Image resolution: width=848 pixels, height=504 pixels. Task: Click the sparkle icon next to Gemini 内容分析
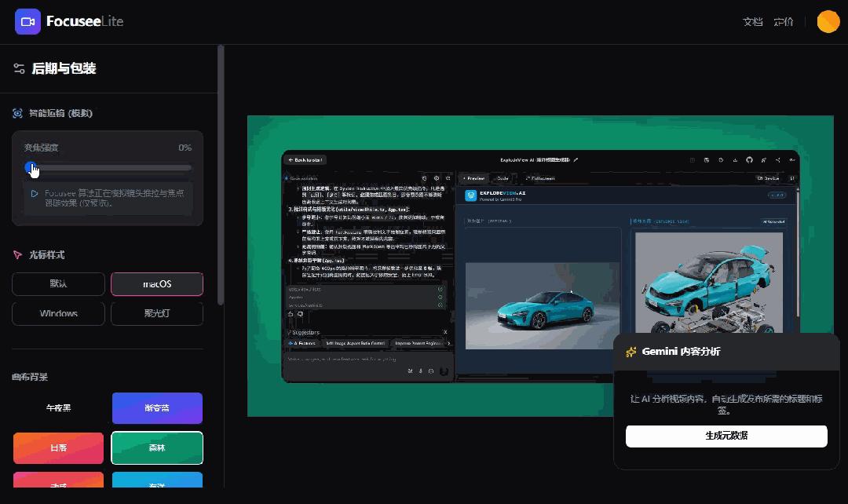coord(631,352)
